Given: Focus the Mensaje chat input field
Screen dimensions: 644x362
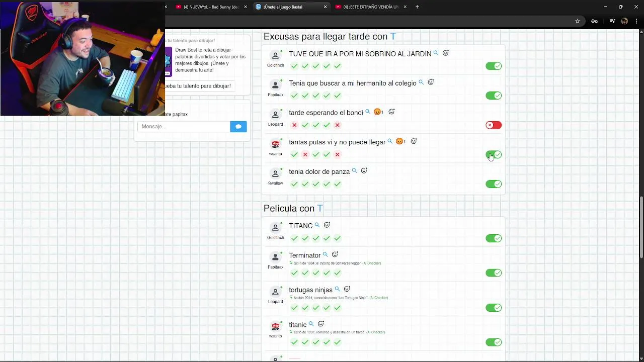Looking at the screenshot, I should pos(184,127).
